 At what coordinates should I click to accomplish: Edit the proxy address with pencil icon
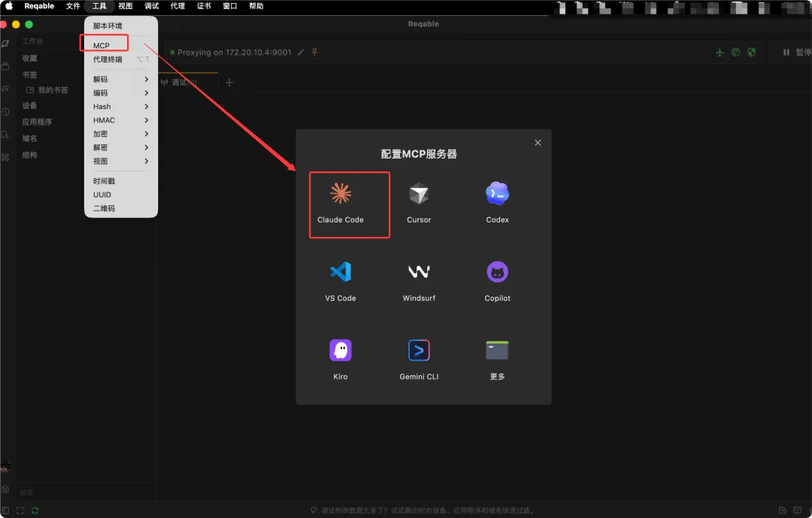tap(301, 53)
